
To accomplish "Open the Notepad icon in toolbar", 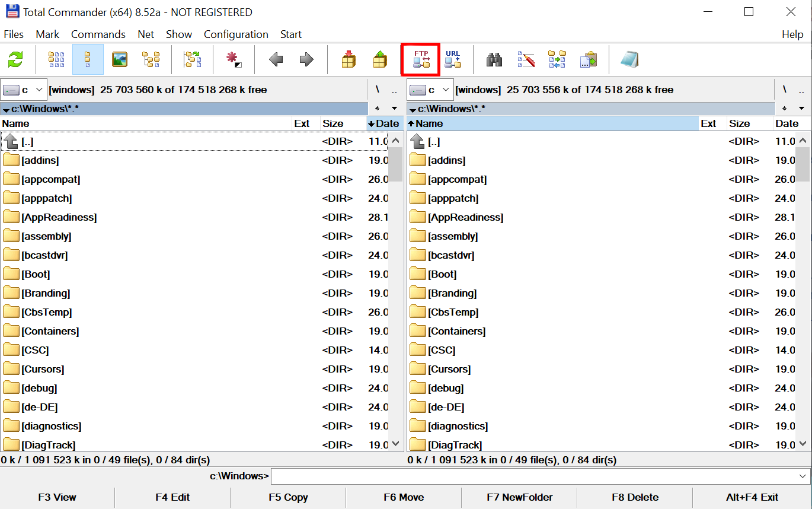I will click(x=629, y=59).
